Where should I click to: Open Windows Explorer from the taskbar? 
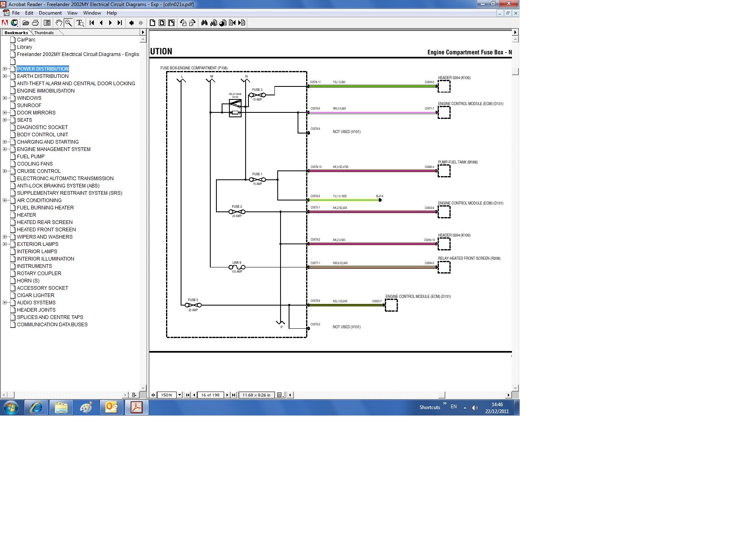(x=61, y=407)
